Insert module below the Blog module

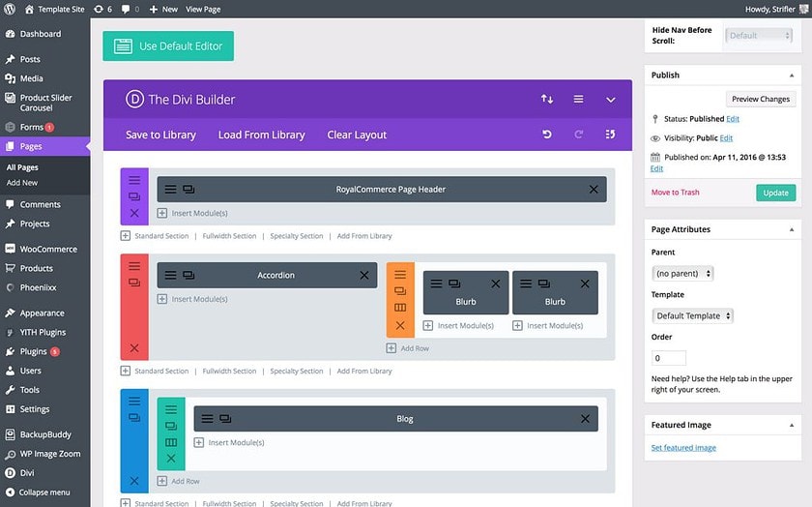[x=229, y=442]
